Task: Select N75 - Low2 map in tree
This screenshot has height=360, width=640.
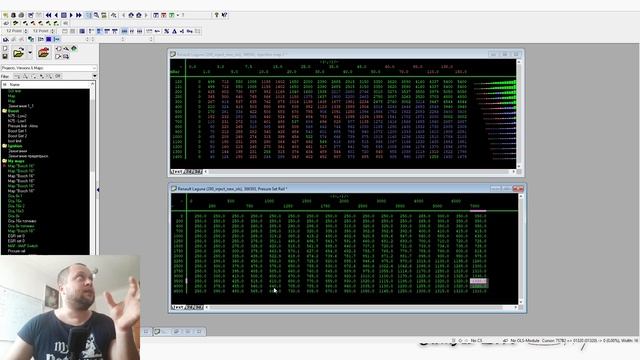Action: coord(17,116)
